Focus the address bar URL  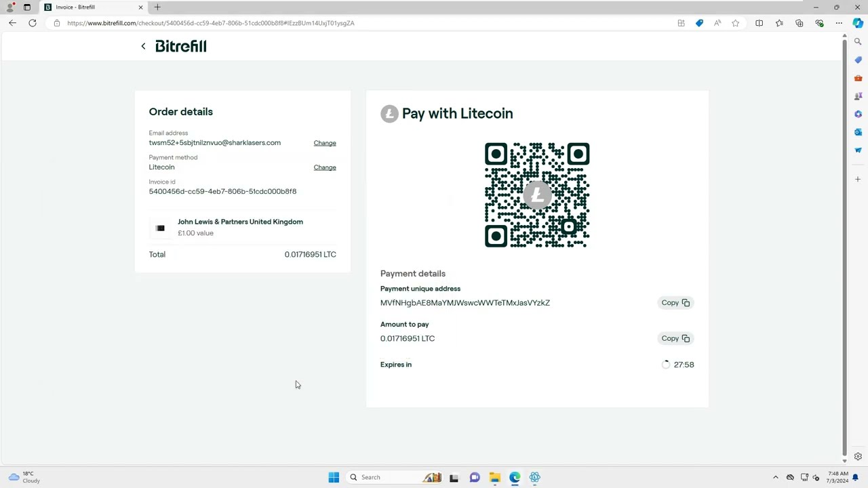[x=211, y=23]
